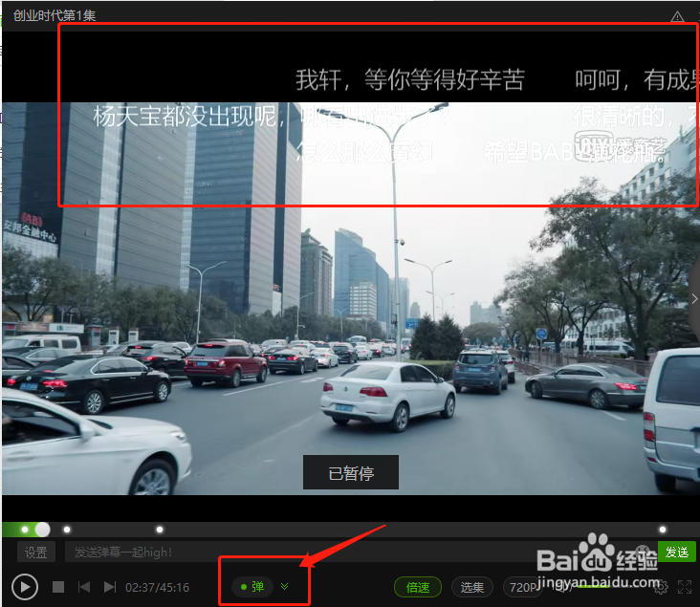
Task: Click the first progress marker dot
Action: click(25, 530)
